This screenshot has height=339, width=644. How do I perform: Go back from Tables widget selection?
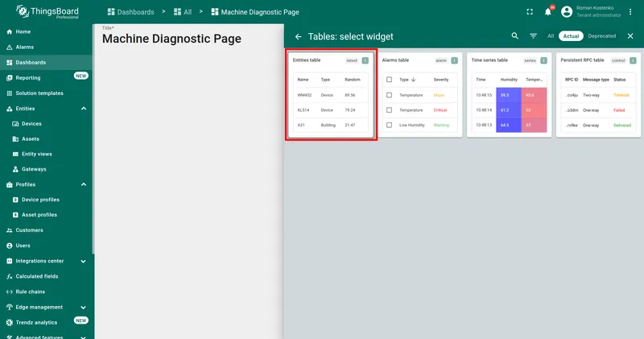coord(298,36)
